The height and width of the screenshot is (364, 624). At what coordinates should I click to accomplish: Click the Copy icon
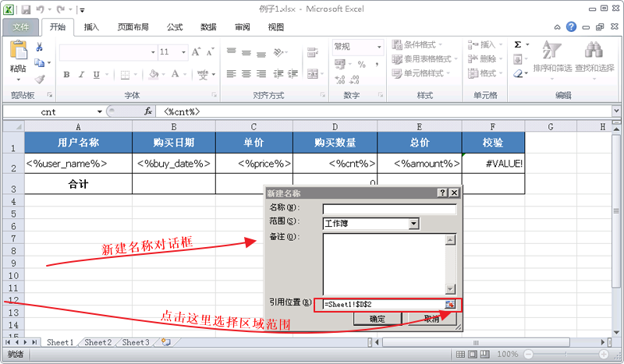coord(39,63)
